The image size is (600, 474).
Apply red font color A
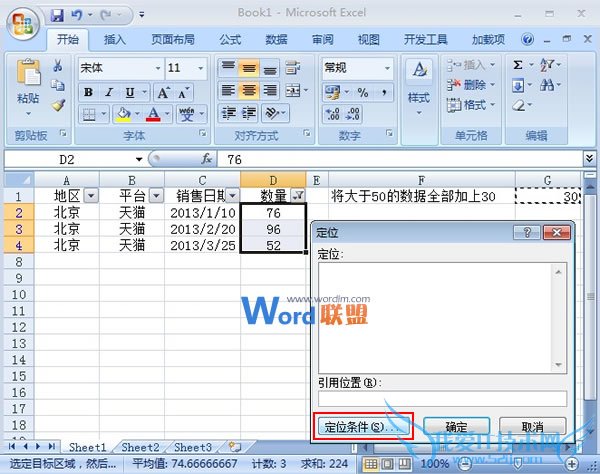click(153, 114)
